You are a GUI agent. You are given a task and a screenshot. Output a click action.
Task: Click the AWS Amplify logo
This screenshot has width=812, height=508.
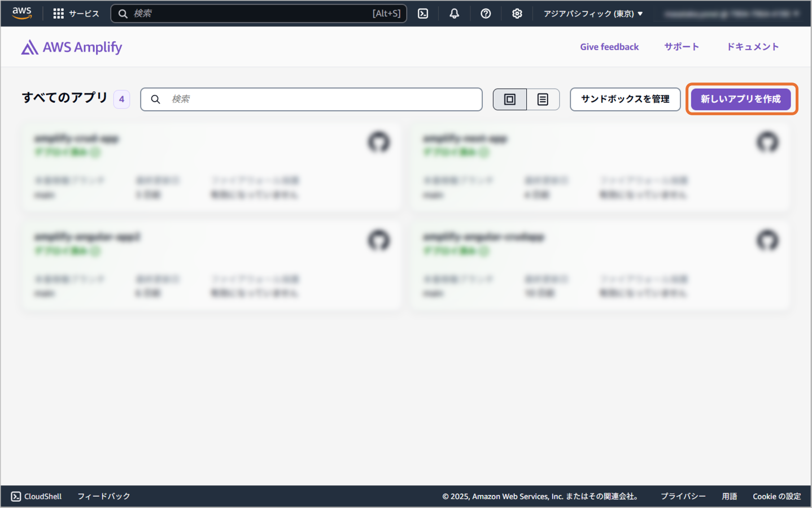point(72,47)
